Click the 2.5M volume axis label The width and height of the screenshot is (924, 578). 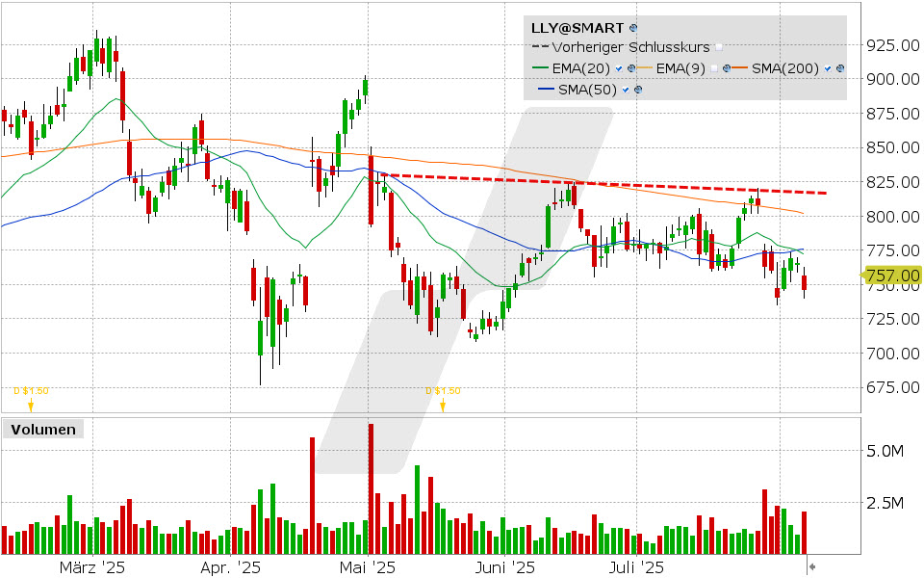[x=885, y=503]
